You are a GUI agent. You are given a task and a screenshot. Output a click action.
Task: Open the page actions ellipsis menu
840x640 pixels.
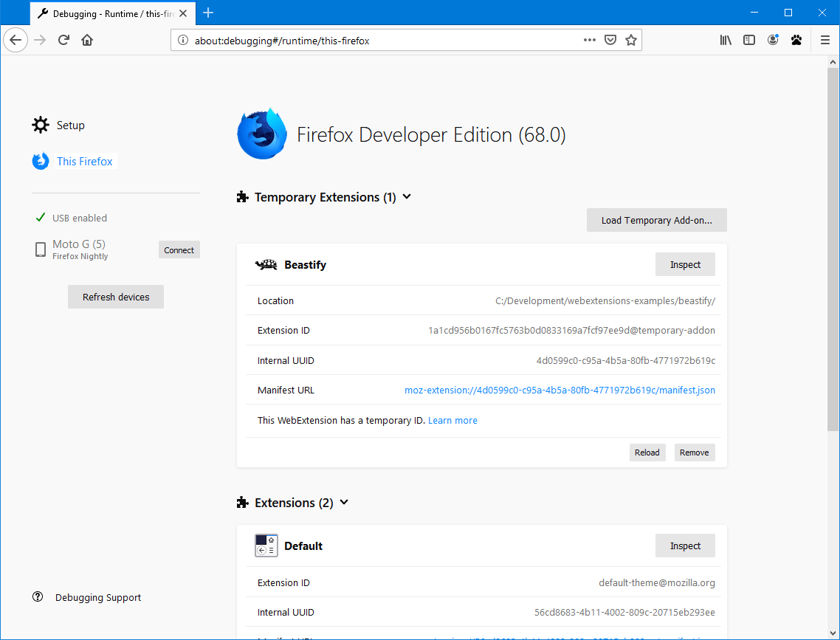tap(589, 40)
